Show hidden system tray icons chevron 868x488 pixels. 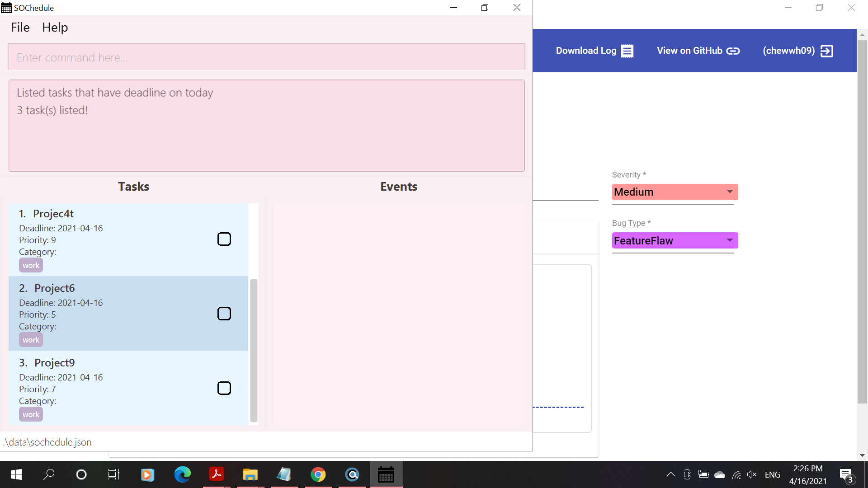[x=671, y=474]
